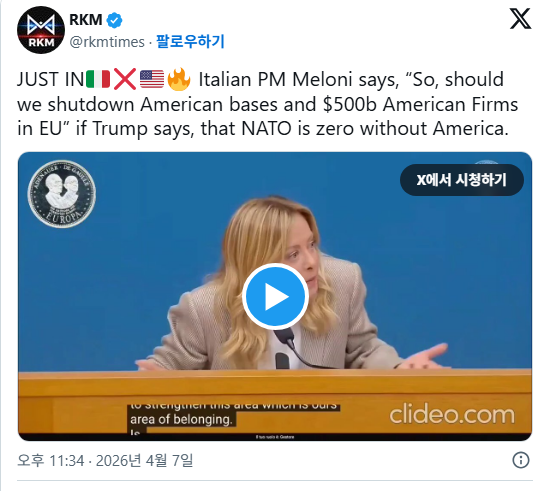Click the red cross mark emoji
Viewport: 539px width, 491px height.
pos(125,79)
